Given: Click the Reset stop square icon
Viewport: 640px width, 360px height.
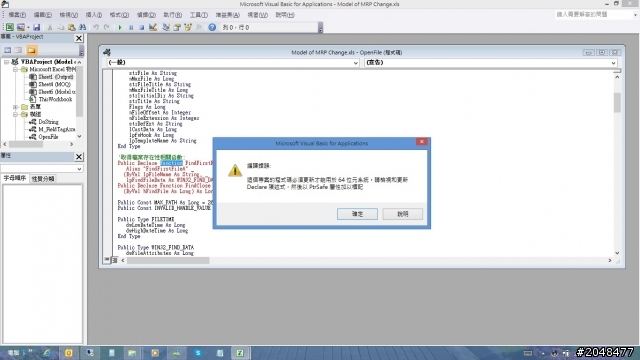Looking at the screenshot, I should pyautogui.click(x=142, y=27).
